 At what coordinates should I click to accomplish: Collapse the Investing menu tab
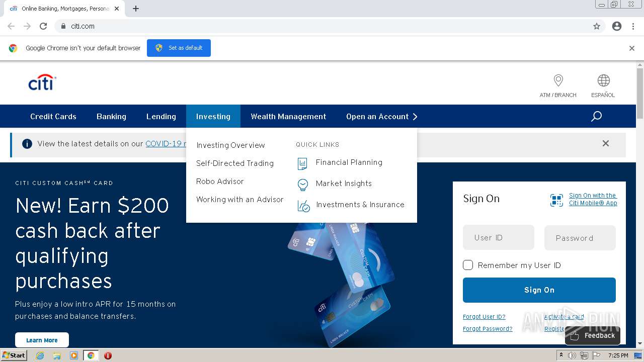(x=213, y=117)
